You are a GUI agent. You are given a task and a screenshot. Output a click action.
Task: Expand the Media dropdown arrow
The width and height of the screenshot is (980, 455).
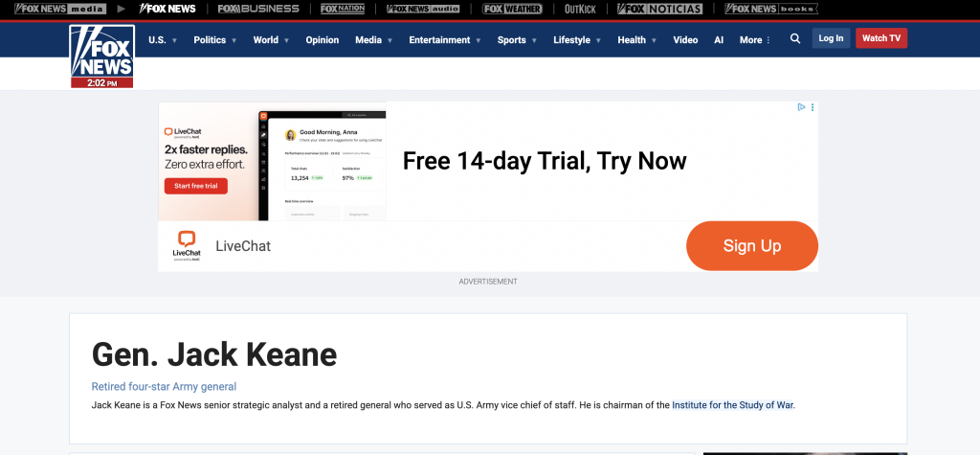click(x=390, y=40)
